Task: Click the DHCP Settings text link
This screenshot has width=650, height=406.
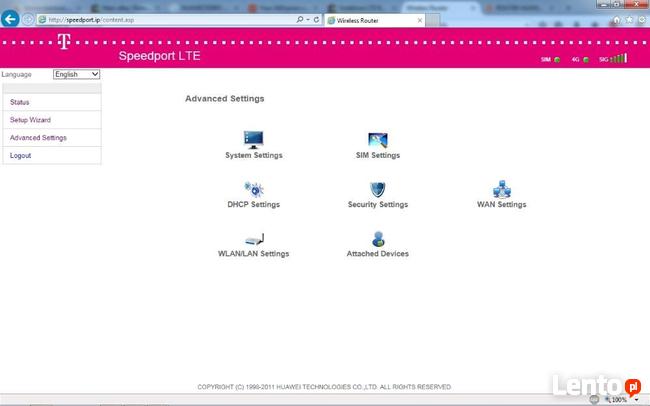Action: pos(254,204)
